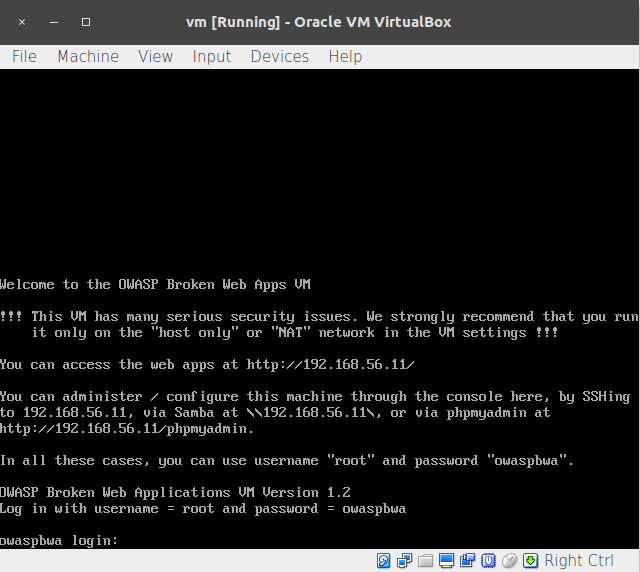The height and width of the screenshot is (572, 640).
Task: Click the keyboard capture green arrow icon
Action: (530, 561)
